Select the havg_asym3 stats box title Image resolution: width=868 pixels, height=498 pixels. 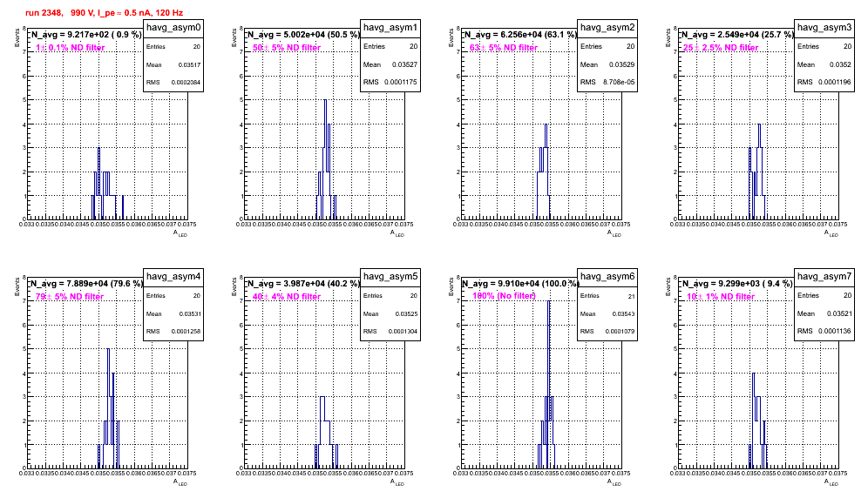tap(824, 27)
